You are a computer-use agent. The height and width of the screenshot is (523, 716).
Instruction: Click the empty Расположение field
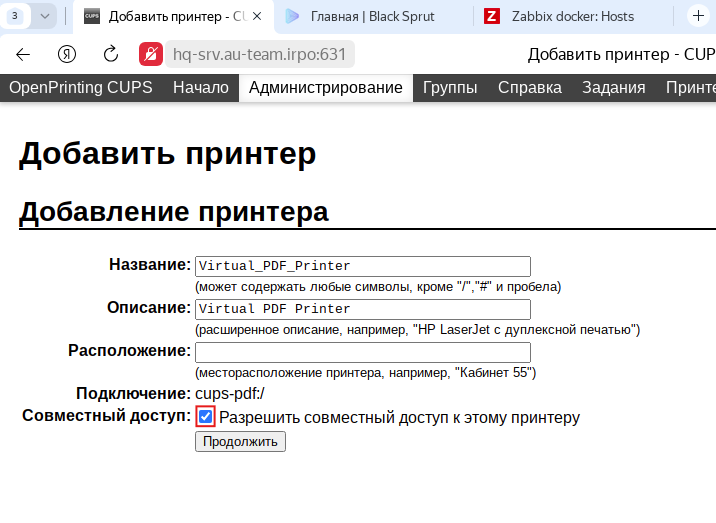(362, 352)
